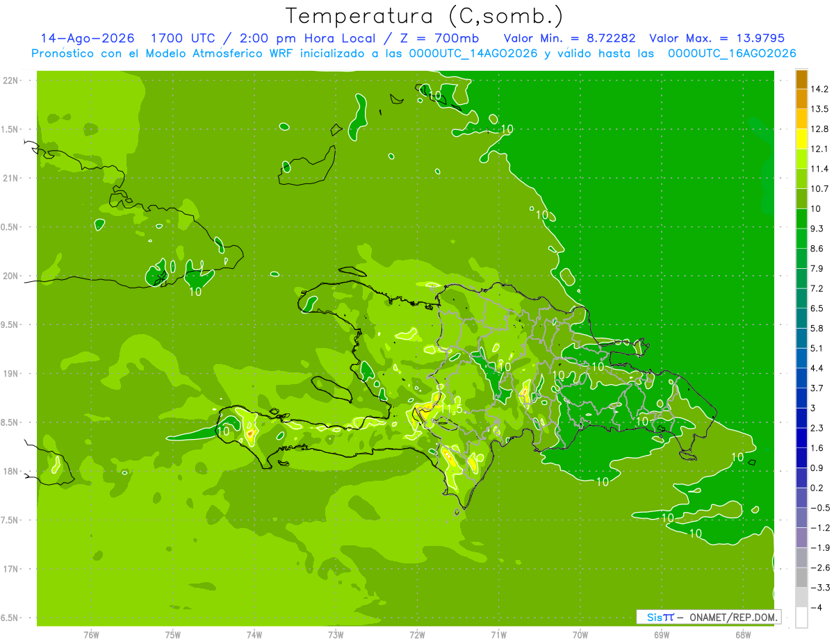Click the date '14-Ago-2026' in the header
The width and height of the screenshot is (834, 644).
pos(87,38)
